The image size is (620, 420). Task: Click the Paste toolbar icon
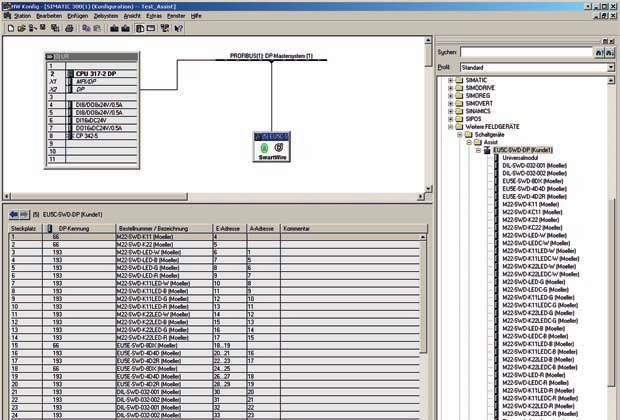pyautogui.click(x=97, y=28)
